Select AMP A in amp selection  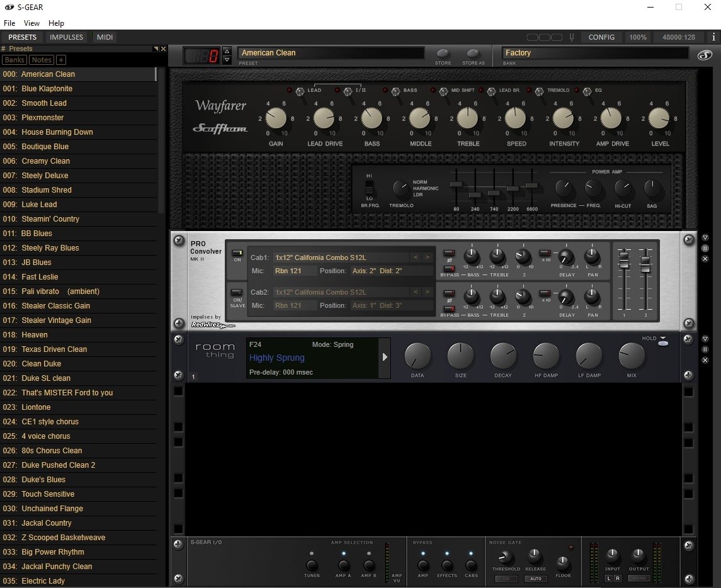(x=343, y=565)
